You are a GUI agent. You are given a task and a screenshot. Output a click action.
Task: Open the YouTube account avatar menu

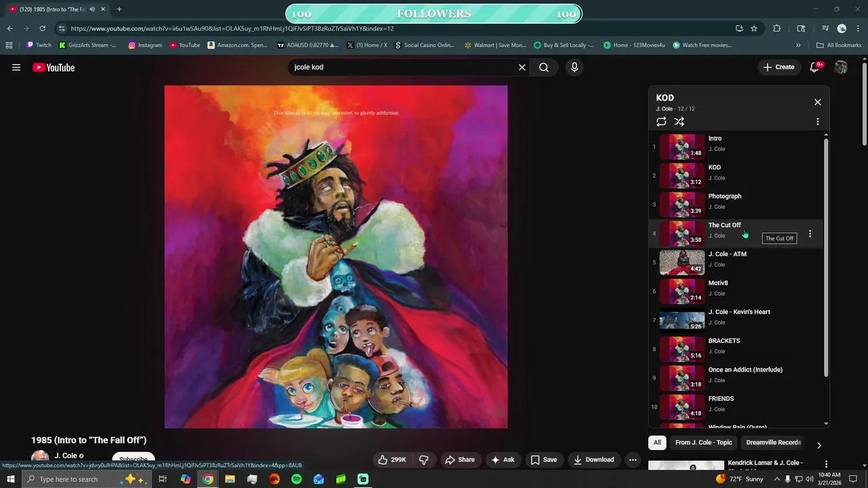[x=841, y=67]
